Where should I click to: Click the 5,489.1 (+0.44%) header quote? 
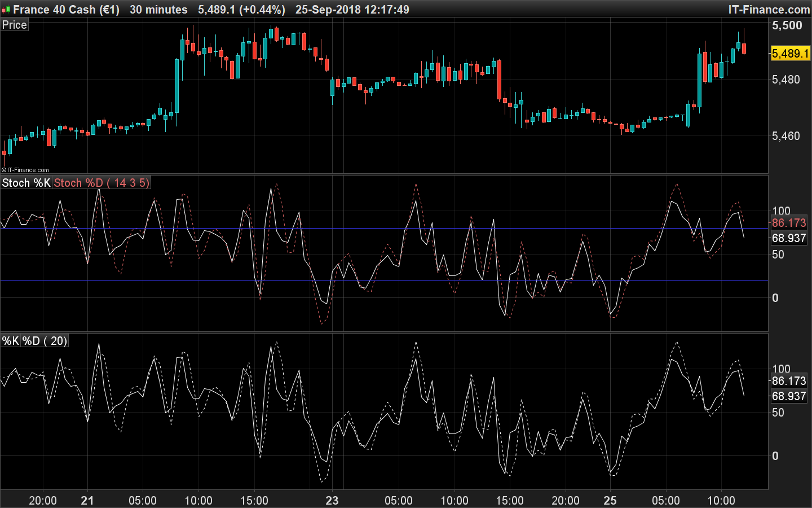(241, 10)
